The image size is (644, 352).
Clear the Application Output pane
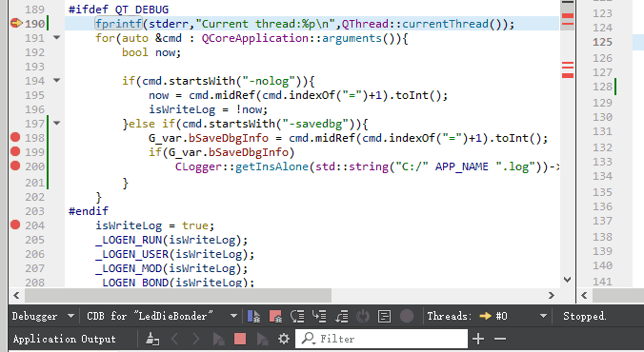point(152,339)
